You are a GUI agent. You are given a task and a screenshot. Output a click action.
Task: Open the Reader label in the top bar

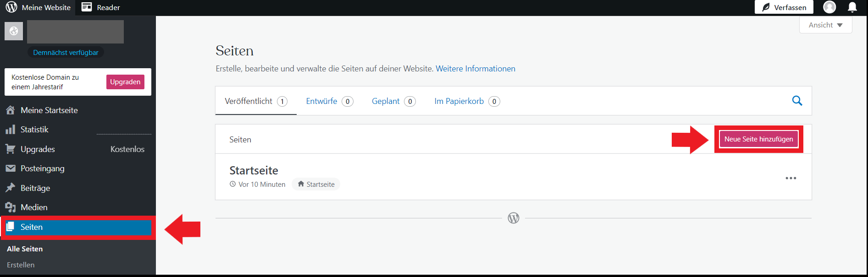(x=108, y=7)
